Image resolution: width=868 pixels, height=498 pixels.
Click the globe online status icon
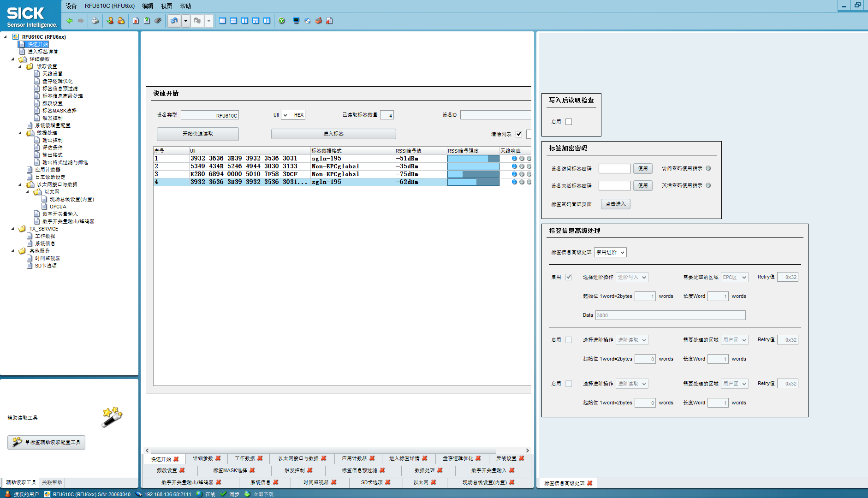199,494
